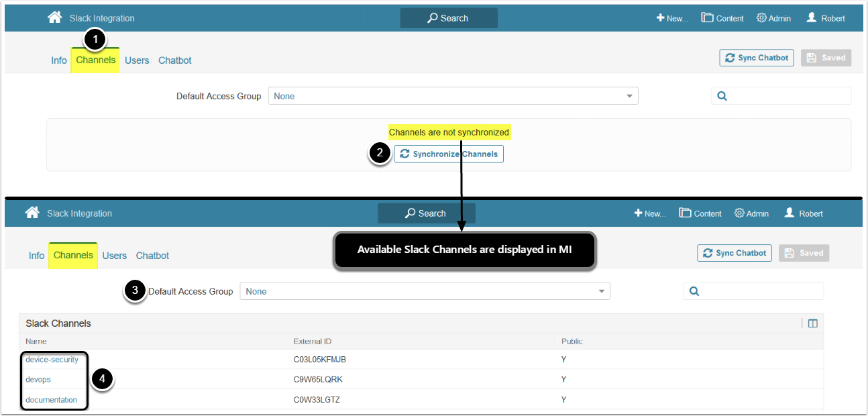Open the device-security channel link

tap(52, 360)
